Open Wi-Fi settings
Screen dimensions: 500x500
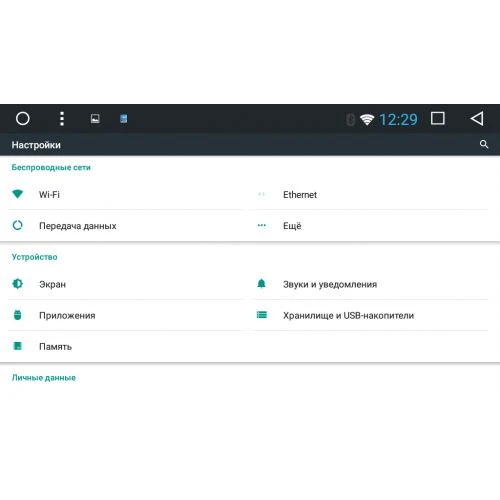(126, 194)
